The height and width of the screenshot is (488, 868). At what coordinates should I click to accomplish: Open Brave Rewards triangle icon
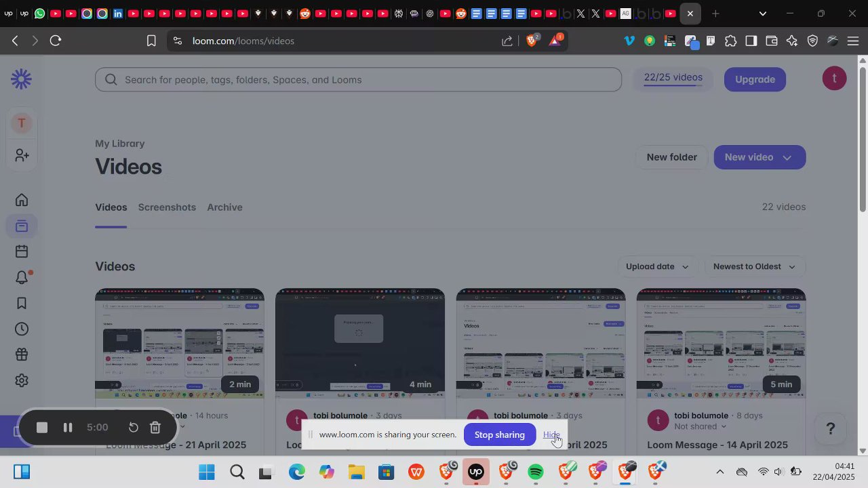tap(555, 41)
